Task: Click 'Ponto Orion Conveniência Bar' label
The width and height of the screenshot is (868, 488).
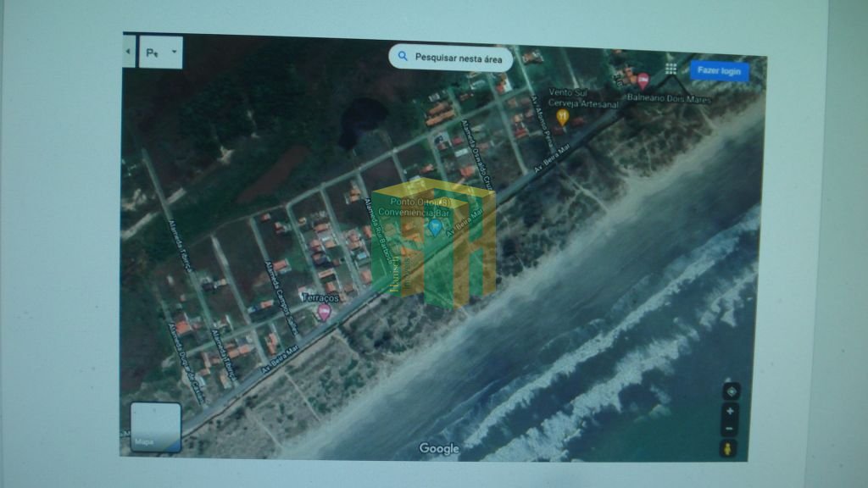Action: point(414,207)
